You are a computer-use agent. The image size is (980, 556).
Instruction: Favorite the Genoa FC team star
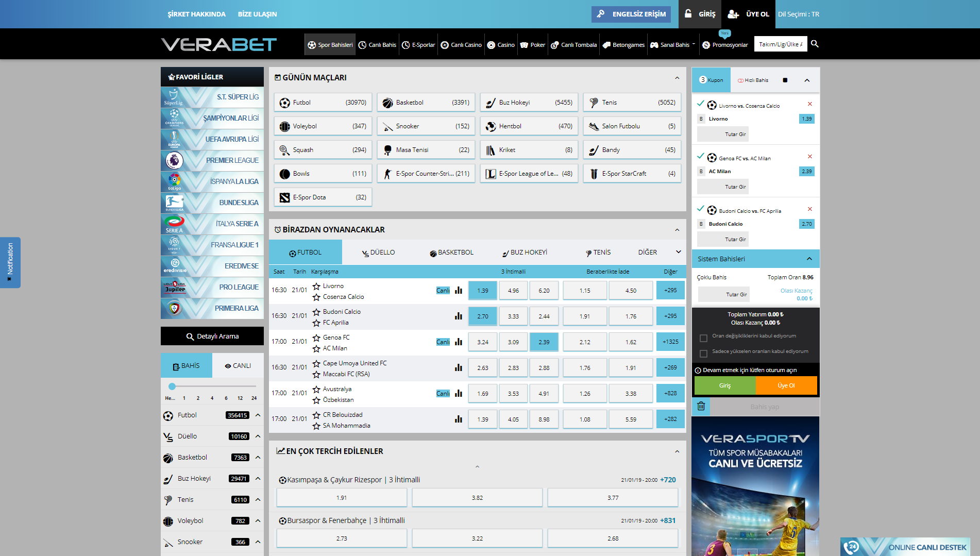tap(316, 338)
